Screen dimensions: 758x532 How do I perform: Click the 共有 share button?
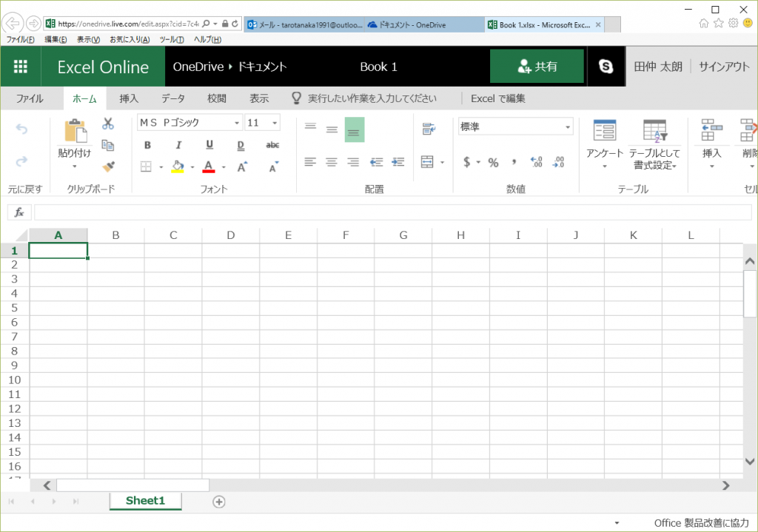(x=537, y=66)
